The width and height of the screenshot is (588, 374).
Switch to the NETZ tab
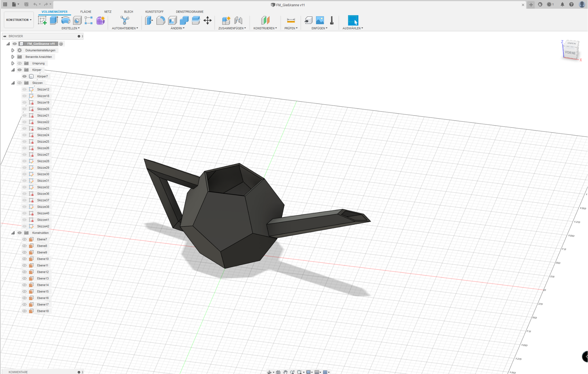[108, 12]
